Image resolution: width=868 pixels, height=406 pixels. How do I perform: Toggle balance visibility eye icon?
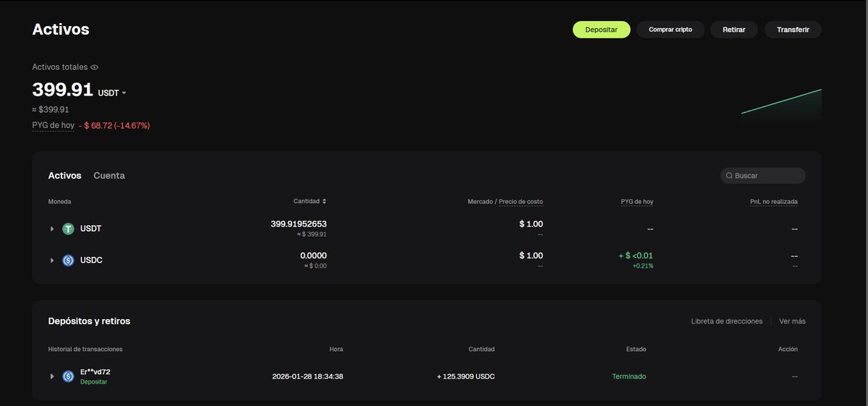[94, 67]
